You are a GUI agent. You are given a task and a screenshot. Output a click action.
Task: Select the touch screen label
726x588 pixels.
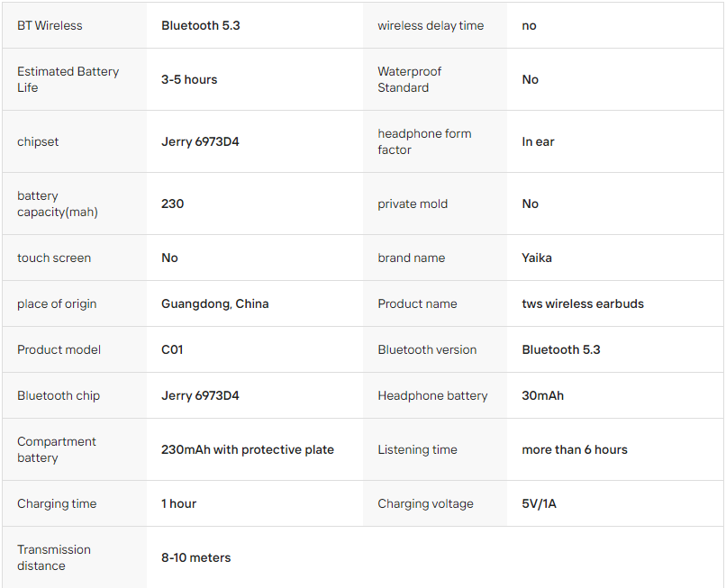pos(54,258)
